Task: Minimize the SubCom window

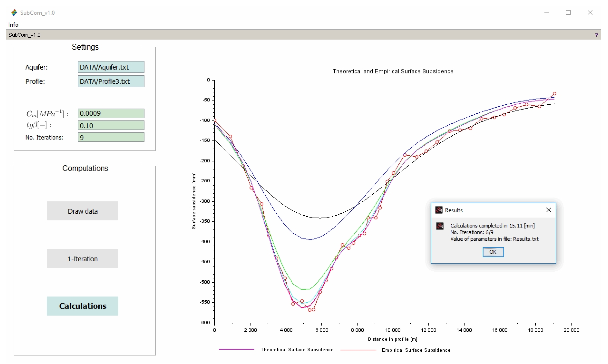Action: [547, 13]
